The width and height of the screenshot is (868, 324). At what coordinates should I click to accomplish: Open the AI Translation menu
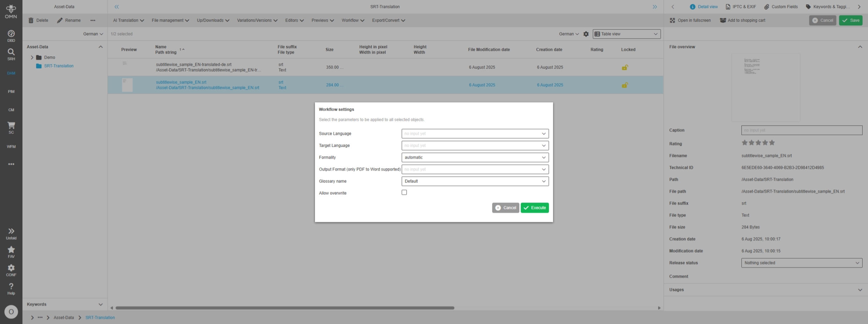128,20
